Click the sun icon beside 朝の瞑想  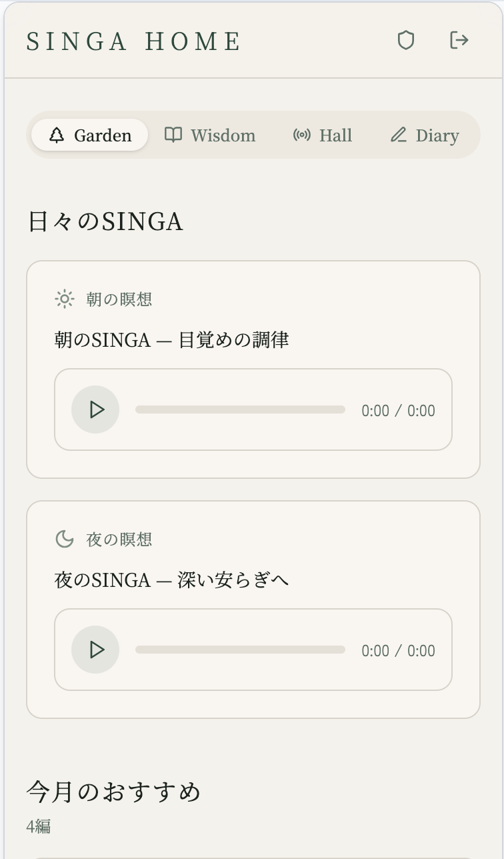pyautogui.click(x=65, y=299)
